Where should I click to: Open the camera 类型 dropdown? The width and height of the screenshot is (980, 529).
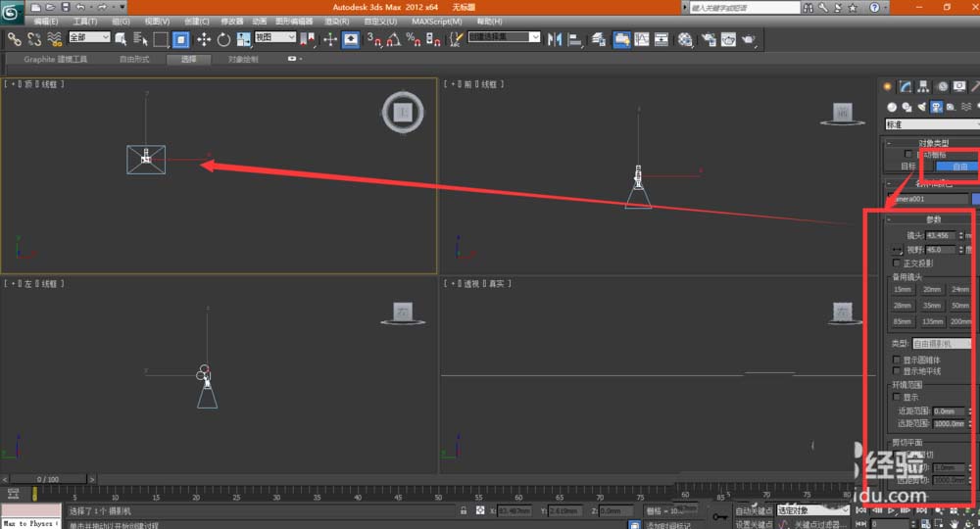coord(943,344)
